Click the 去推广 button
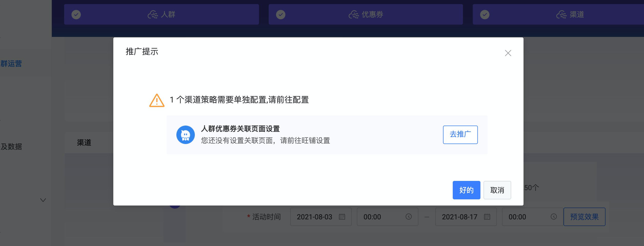Screen dimensions: 644x246 (460, 135)
